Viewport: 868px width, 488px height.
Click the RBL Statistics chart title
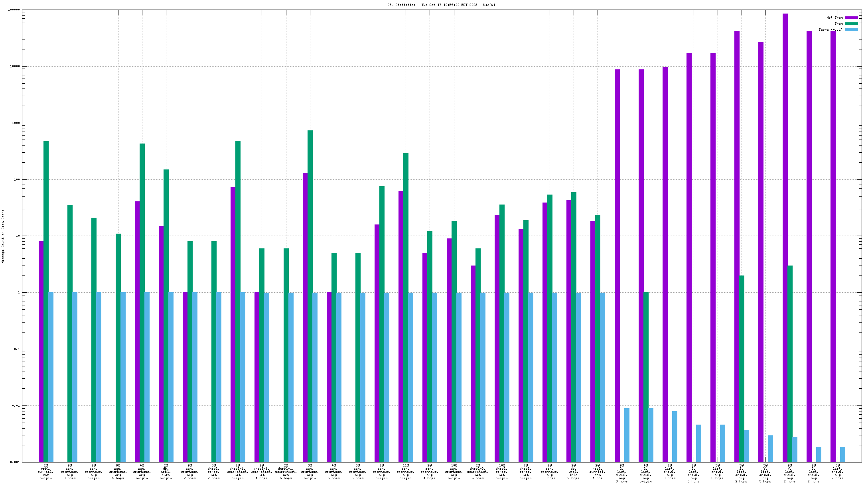click(x=441, y=5)
